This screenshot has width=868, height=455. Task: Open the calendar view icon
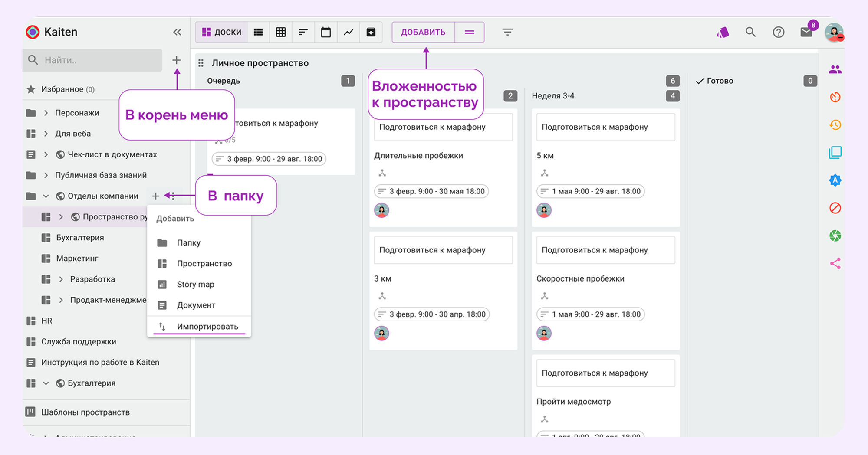325,32
